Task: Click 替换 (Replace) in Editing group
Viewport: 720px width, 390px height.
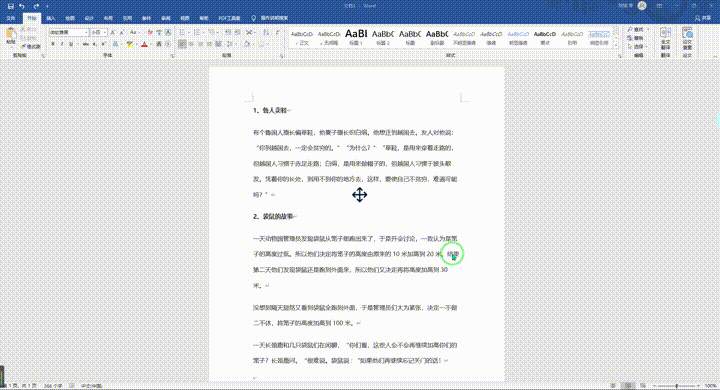Action: point(636,38)
